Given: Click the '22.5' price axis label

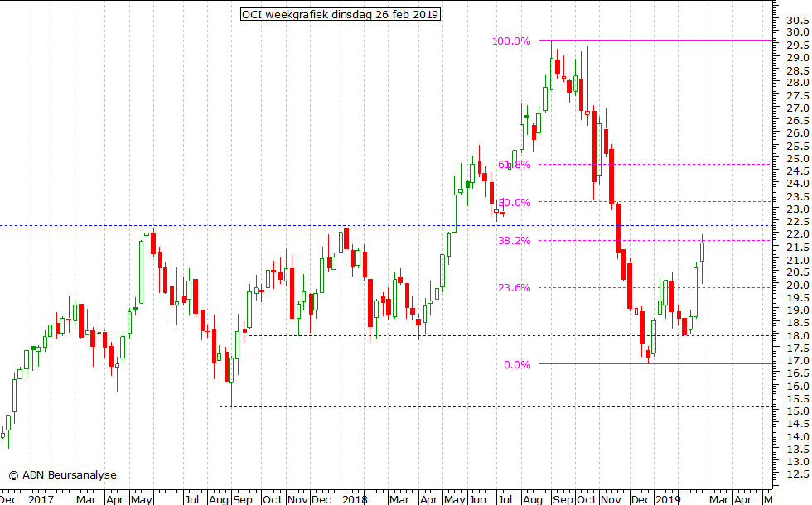Looking at the screenshot, I should pyautogui.click(x=797, y=222).
